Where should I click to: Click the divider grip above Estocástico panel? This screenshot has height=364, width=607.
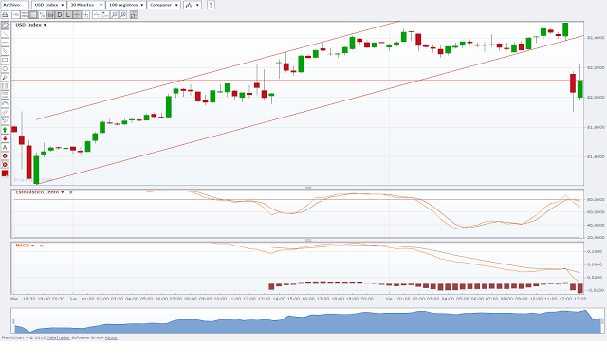(308, 188)
